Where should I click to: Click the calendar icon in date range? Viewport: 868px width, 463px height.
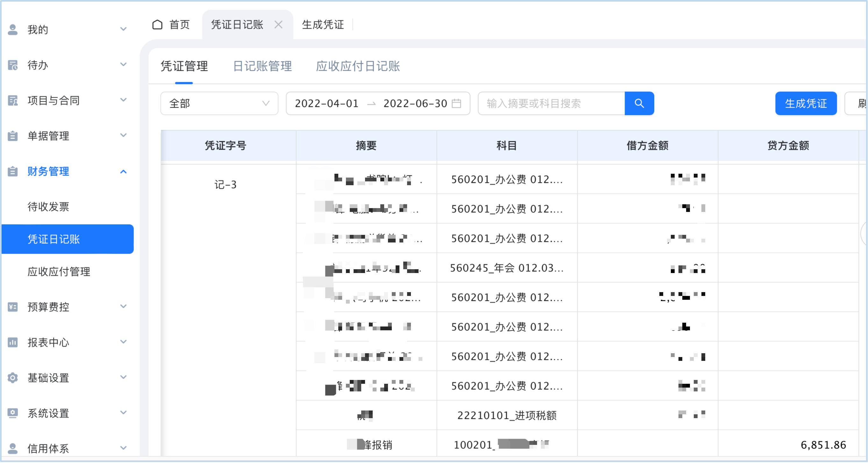coord(456,103)
